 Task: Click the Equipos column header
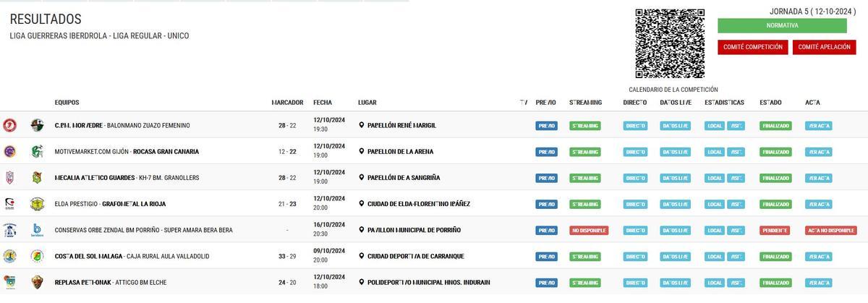pyautogui.click(x=67, y=102)
